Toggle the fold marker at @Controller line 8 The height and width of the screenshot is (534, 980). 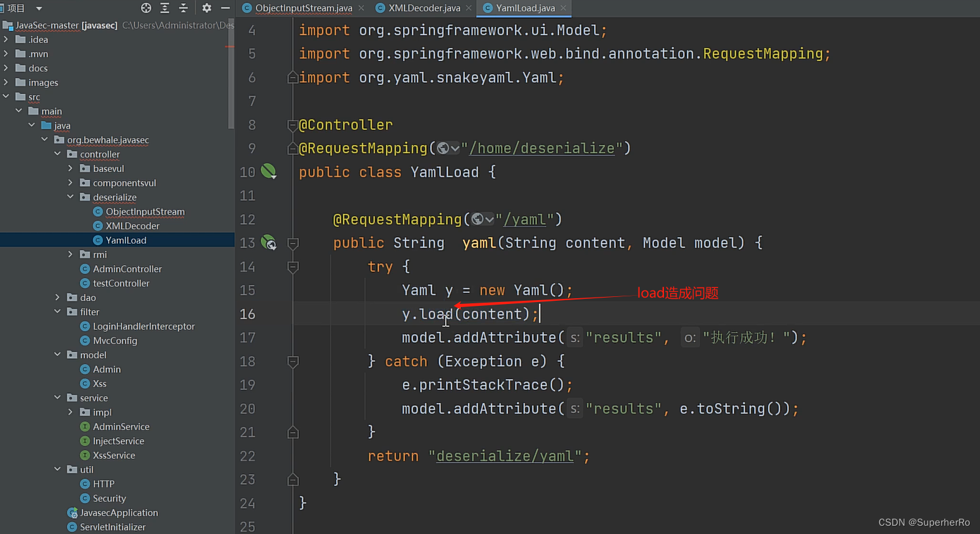tap(292, 125)
